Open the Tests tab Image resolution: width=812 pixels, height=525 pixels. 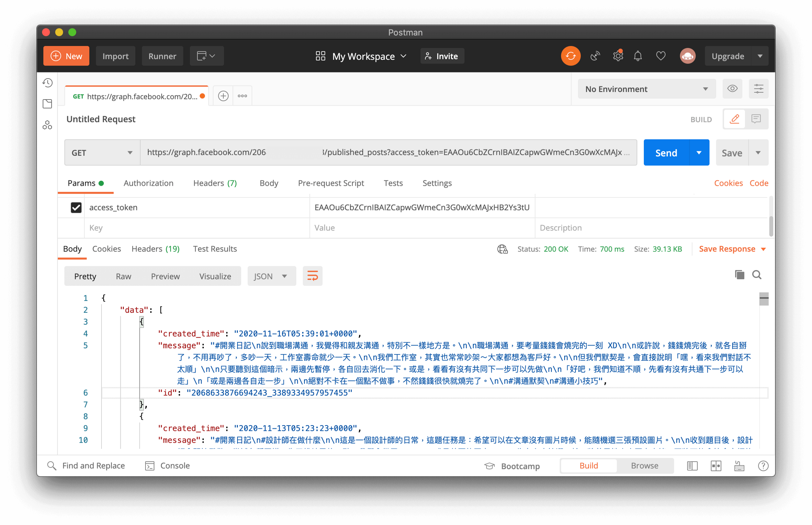tap(393, 183)
